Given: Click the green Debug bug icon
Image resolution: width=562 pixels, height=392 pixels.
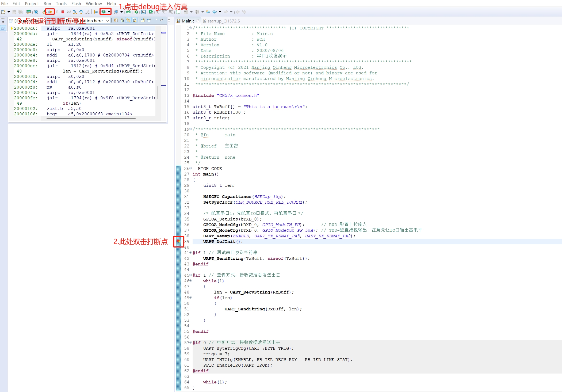Looking at the screenshot, I should pos(104,12).
